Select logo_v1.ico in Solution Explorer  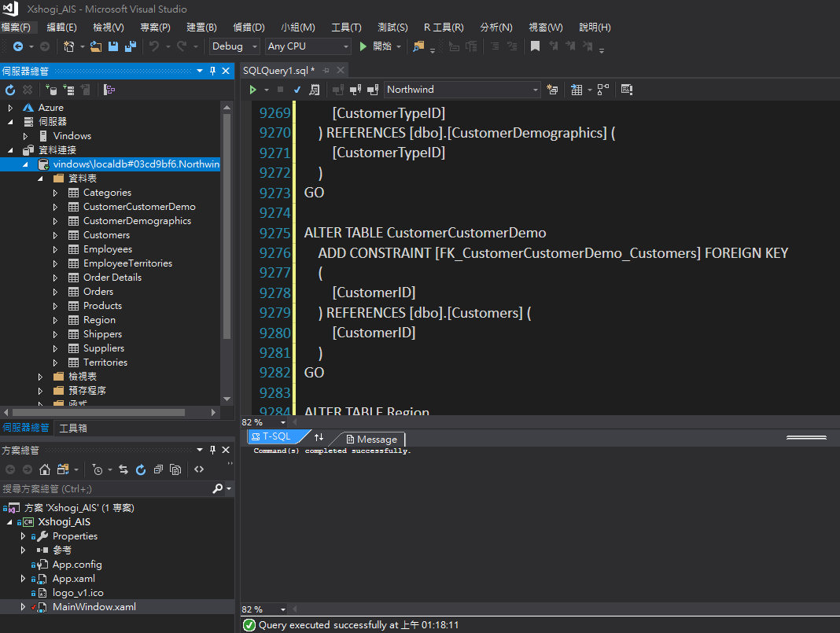click(78, 593)
